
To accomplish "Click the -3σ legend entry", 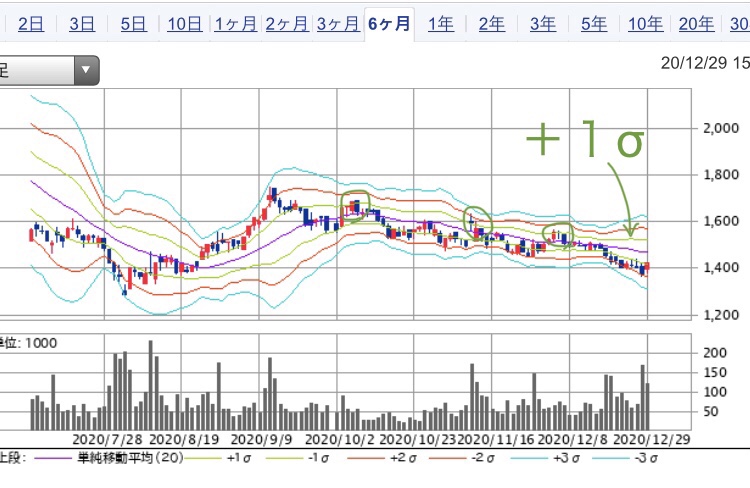I will (646, 458).
